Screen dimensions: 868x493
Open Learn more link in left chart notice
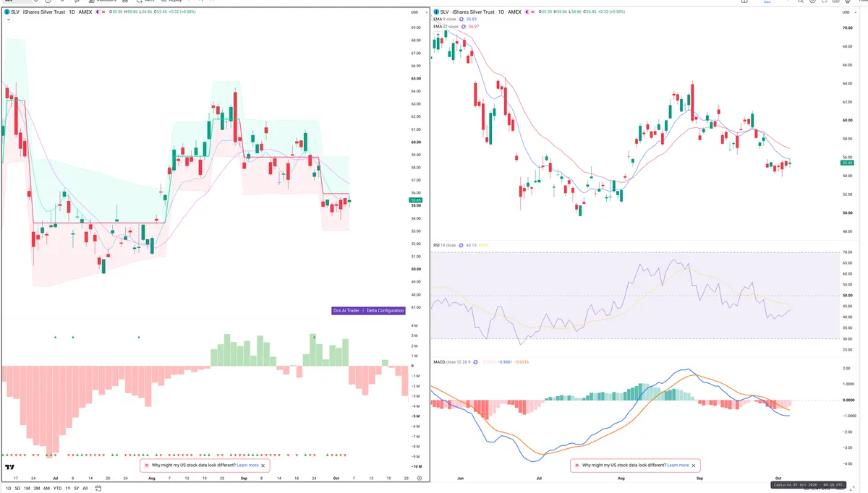click(x=247, y=466)
